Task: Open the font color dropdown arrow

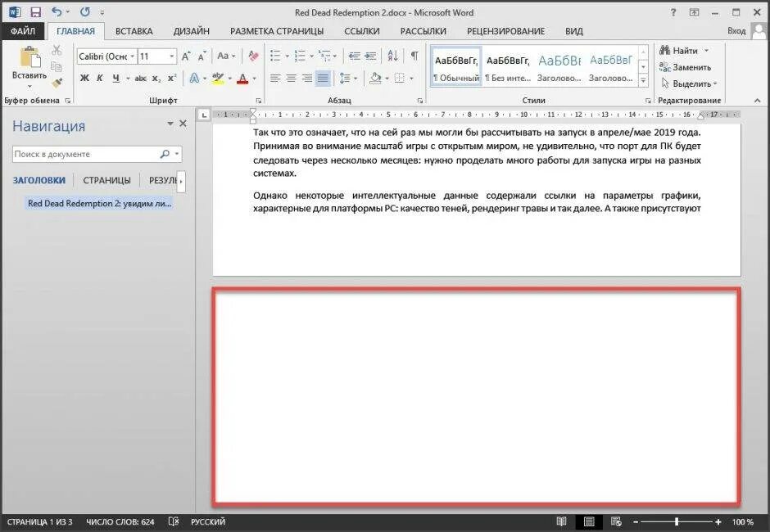Action: click(255, 79)
